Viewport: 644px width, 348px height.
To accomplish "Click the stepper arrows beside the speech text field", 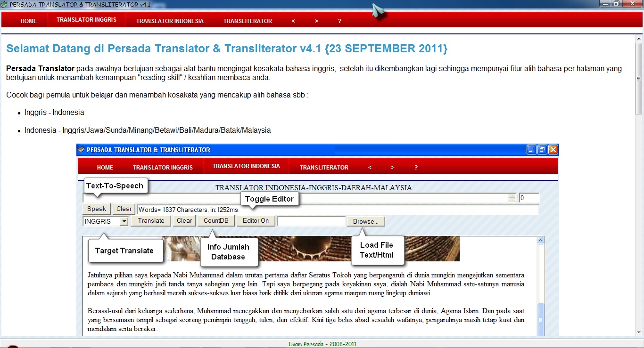I will tap(512, 198).
